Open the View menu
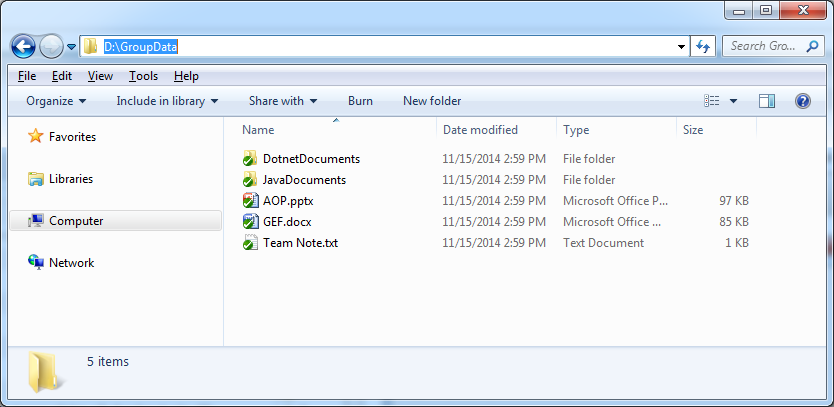834x407 pixels. tap(100, 76)
